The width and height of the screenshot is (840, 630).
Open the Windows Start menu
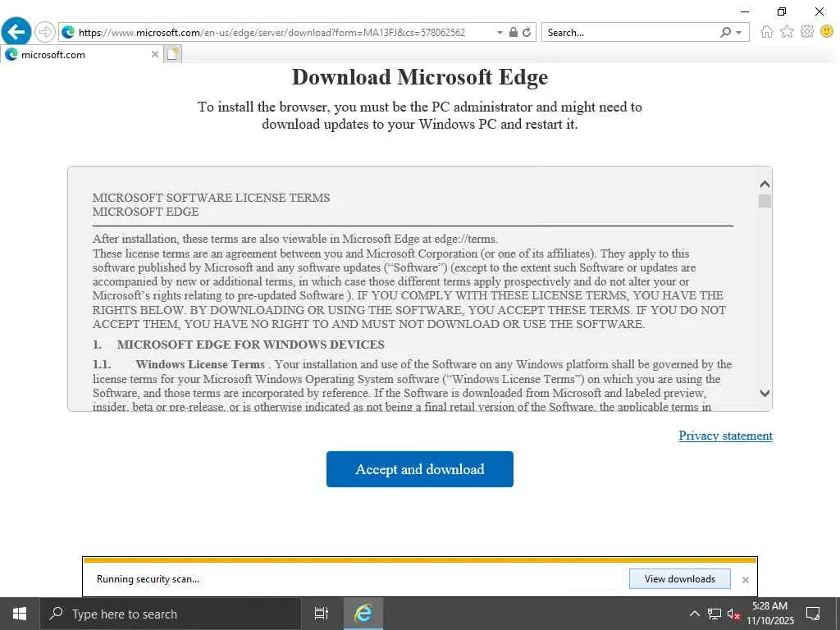[20, 614]
